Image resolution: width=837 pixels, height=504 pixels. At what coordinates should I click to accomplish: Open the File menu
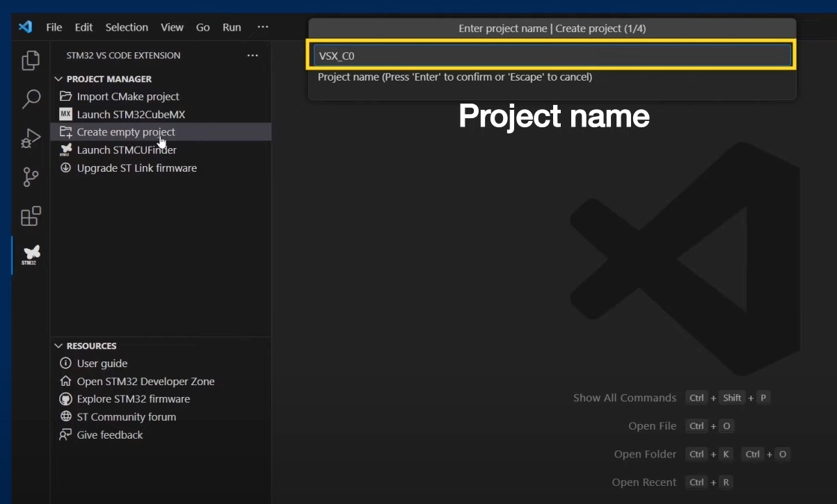54,27
